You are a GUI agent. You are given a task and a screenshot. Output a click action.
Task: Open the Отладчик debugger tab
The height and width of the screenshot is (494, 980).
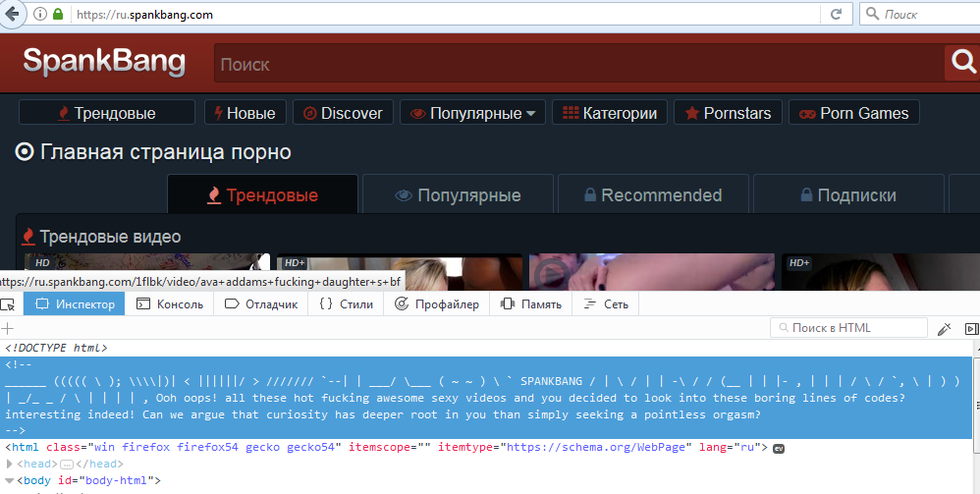click(x=261, y=303)
